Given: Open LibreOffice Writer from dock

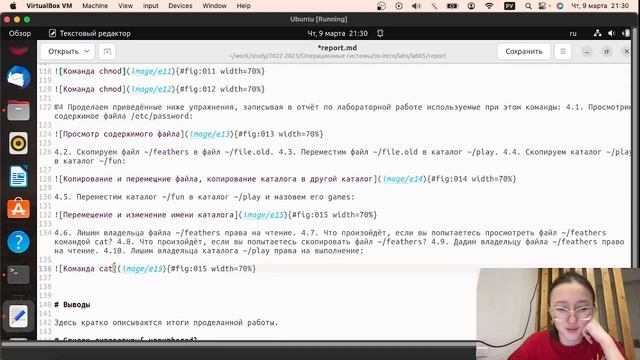Looking at the screenshot, I should coord(18,176).
